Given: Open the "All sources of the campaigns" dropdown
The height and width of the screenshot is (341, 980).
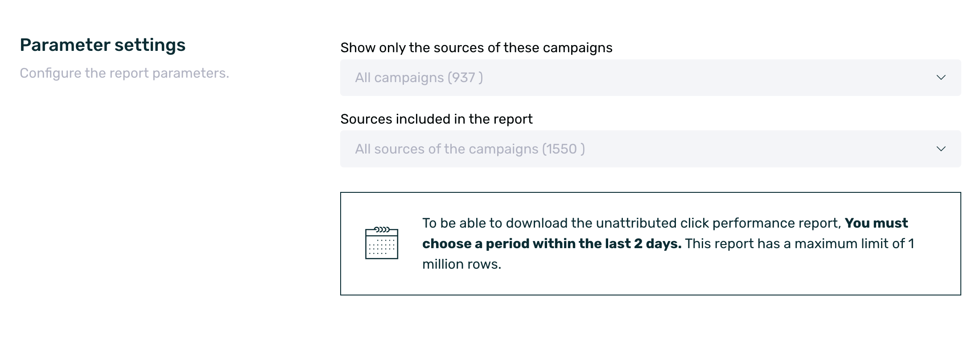Looking at the screenshot, I should [x=624, y=149].
